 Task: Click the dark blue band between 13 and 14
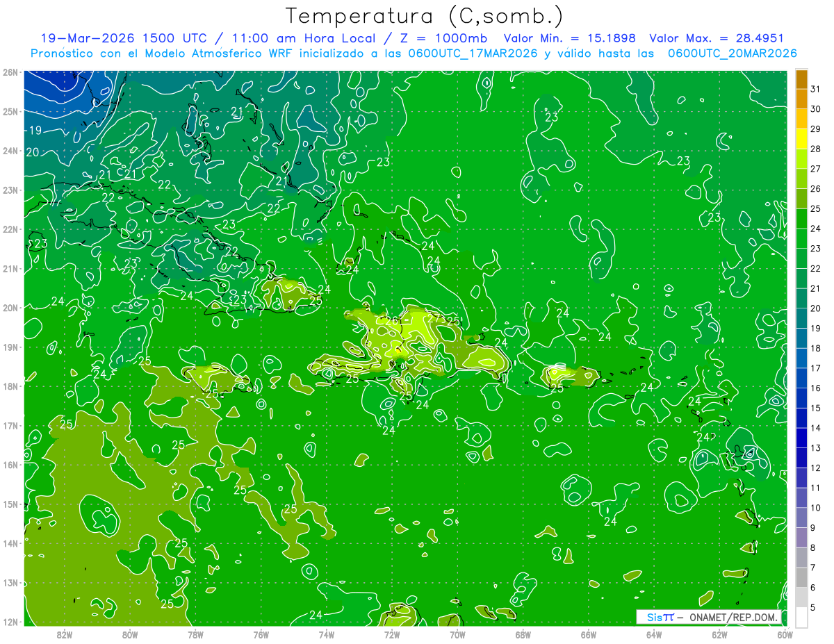click(801, 438)
